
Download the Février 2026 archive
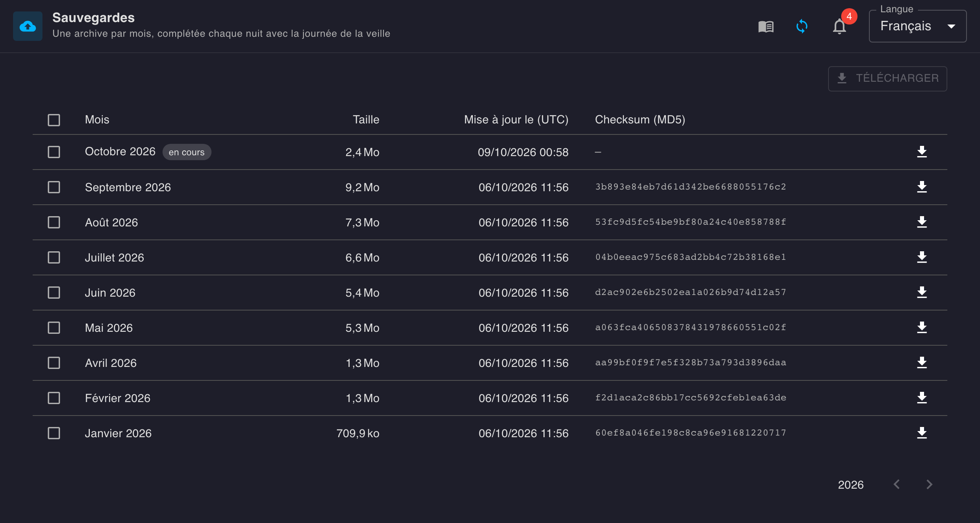click(x=922, y=398)
